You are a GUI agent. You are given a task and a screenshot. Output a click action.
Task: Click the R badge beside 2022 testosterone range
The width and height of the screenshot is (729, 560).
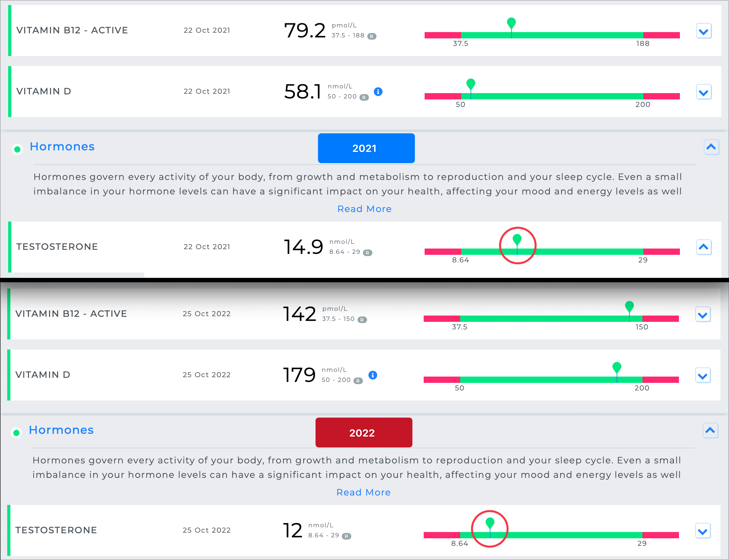coord(347,536)
